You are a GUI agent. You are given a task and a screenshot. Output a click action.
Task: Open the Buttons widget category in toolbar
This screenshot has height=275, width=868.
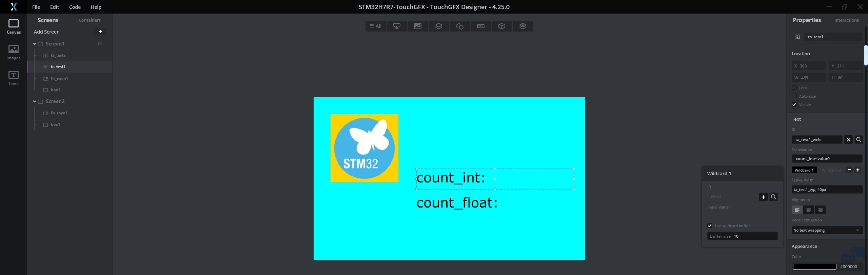point(396,26)
